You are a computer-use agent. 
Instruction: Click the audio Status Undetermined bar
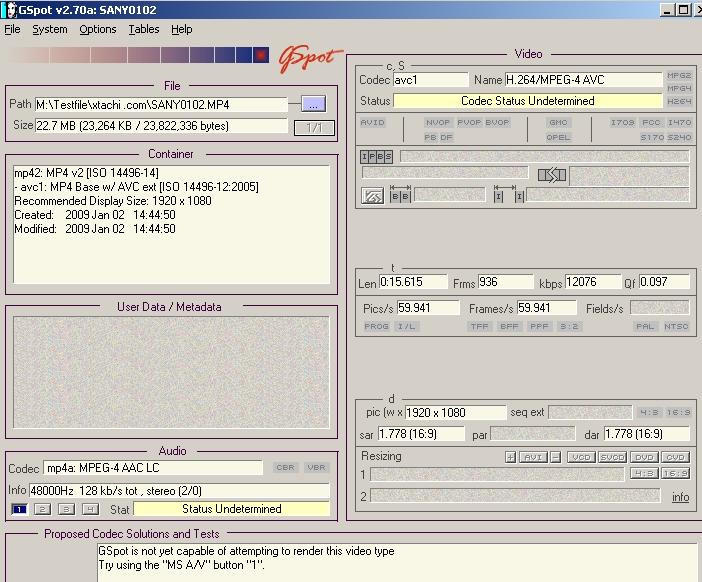click(x=231, y=509)
